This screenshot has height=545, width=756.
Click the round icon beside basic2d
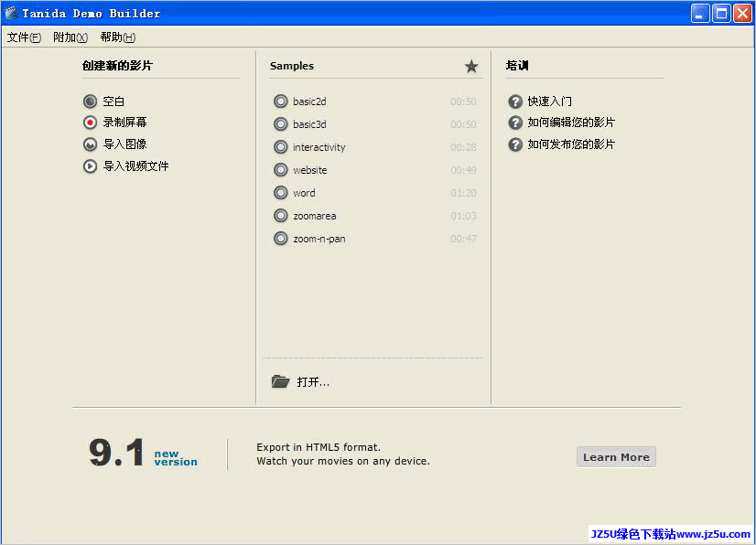281,102
